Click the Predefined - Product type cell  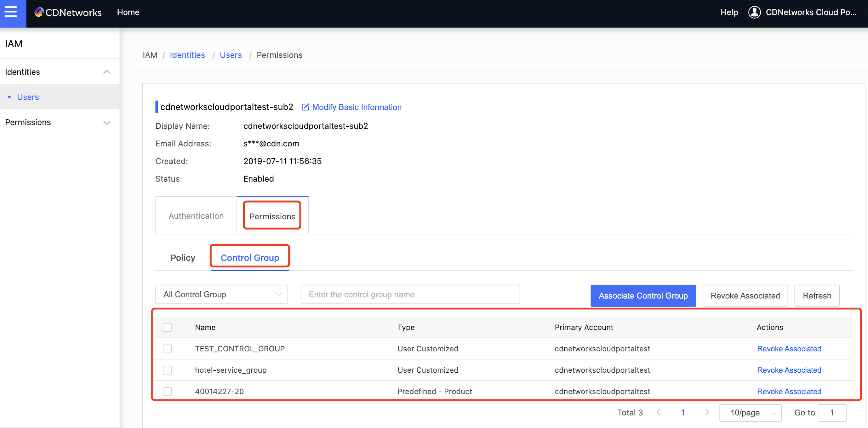click(435, 391)
